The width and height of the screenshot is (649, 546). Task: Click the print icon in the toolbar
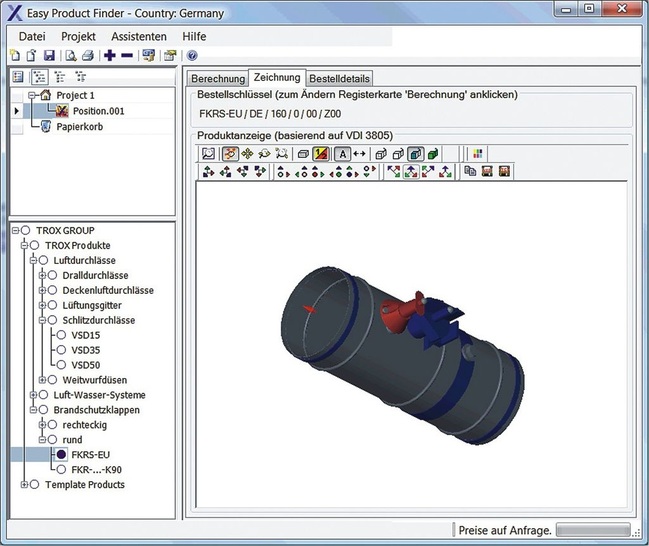(87, 56)
